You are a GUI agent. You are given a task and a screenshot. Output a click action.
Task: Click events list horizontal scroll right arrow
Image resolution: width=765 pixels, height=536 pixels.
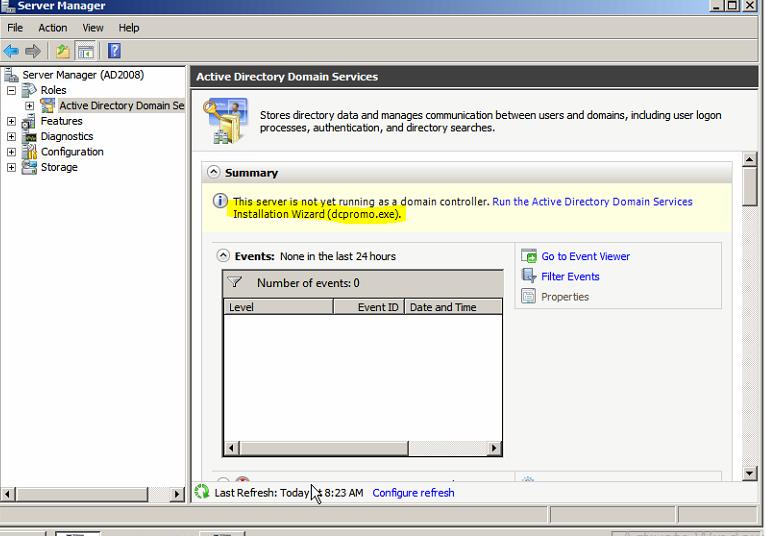494,448
